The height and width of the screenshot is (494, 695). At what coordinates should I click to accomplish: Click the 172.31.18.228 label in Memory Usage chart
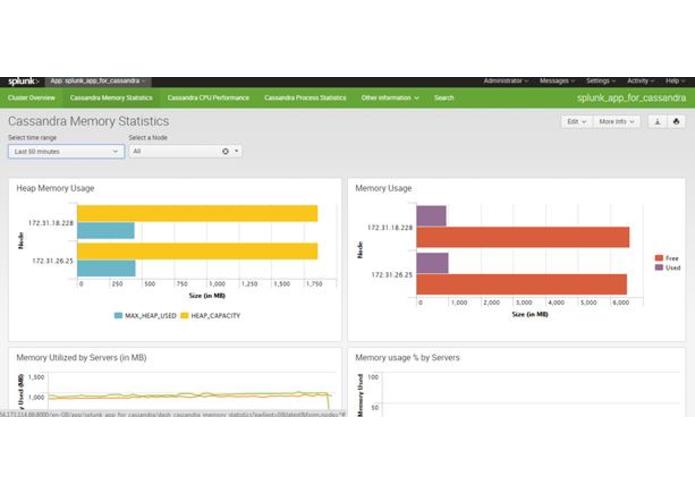(x=390, y=228)
